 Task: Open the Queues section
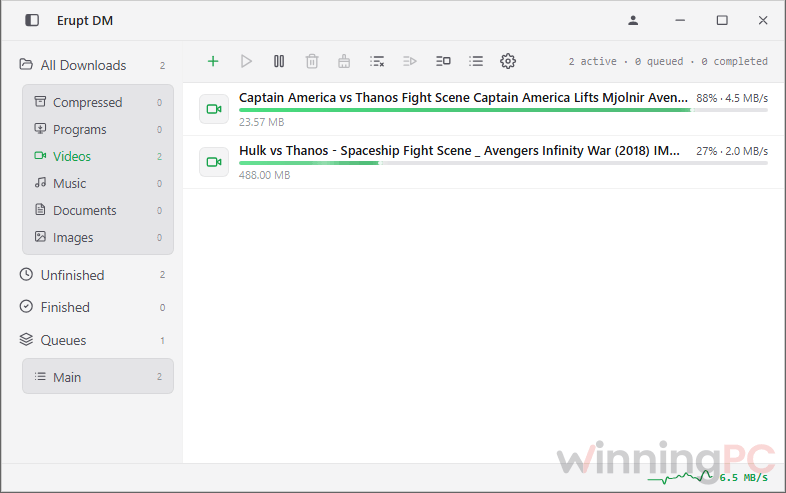click(x=93, y=341)
